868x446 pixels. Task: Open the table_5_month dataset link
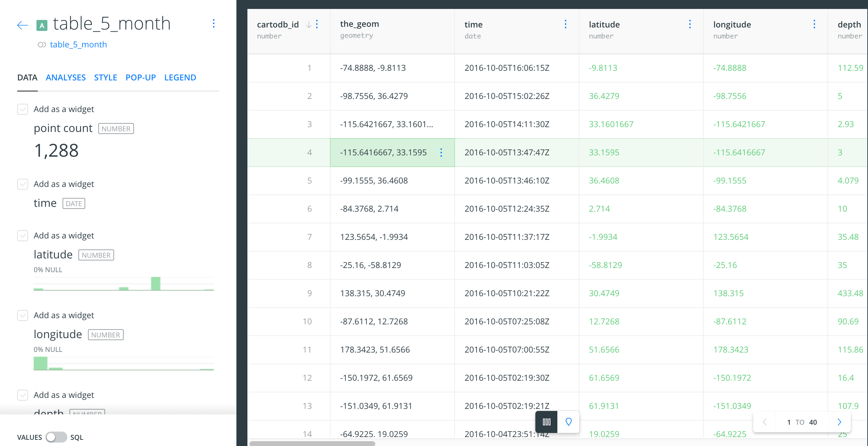click(78, 45)
